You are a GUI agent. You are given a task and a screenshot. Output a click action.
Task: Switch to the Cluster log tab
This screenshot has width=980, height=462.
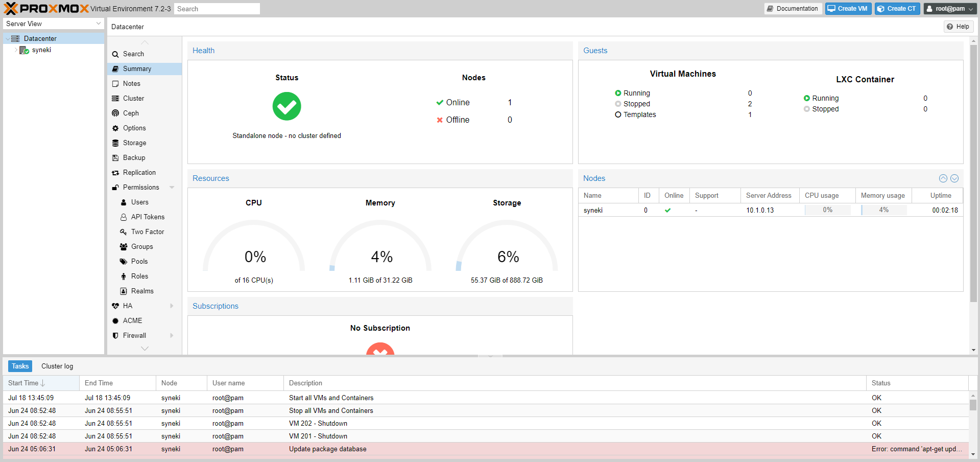pos(57,366)
